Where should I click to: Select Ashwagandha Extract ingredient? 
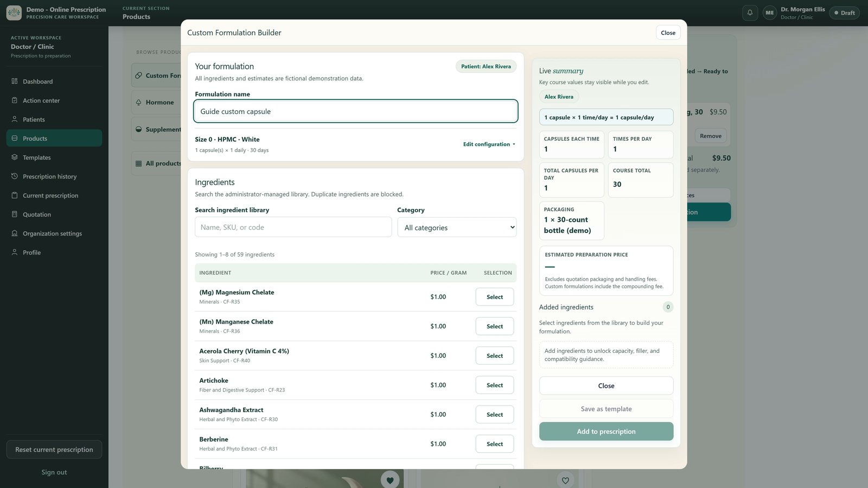click(x=495, y=415)
